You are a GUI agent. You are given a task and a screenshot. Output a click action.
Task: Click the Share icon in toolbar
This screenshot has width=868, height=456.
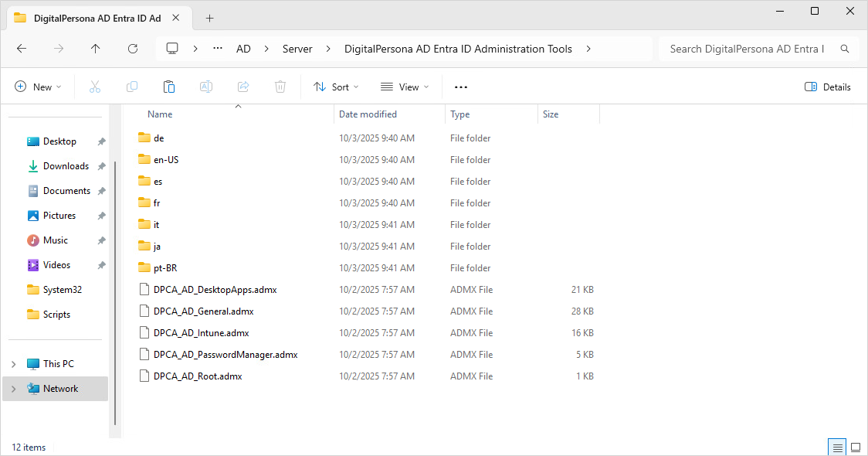pos(243,87)
